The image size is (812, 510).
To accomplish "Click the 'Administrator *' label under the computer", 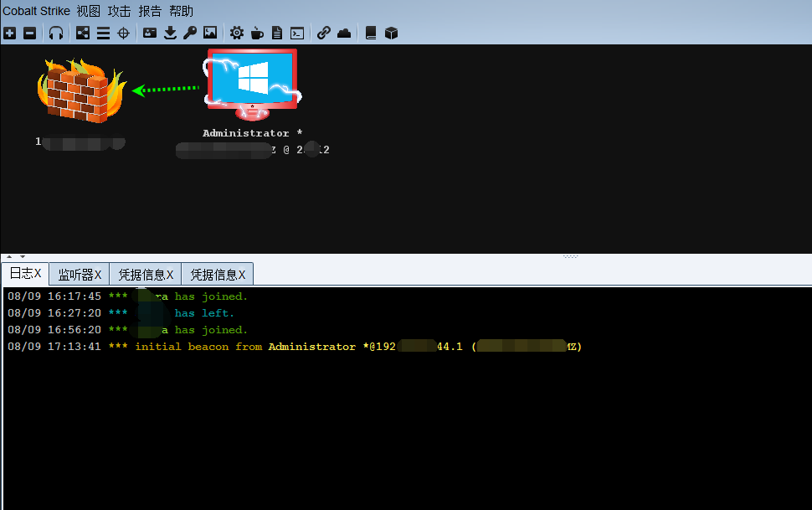I will click(252, 133).
